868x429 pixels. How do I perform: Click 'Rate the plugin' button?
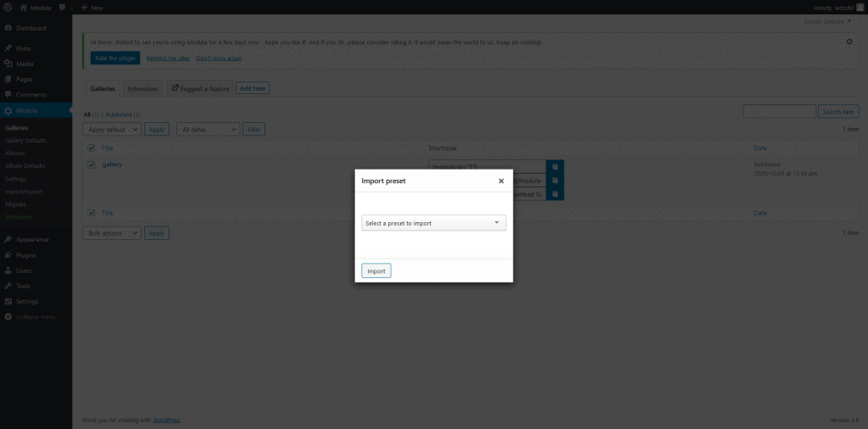pos(115,58)
